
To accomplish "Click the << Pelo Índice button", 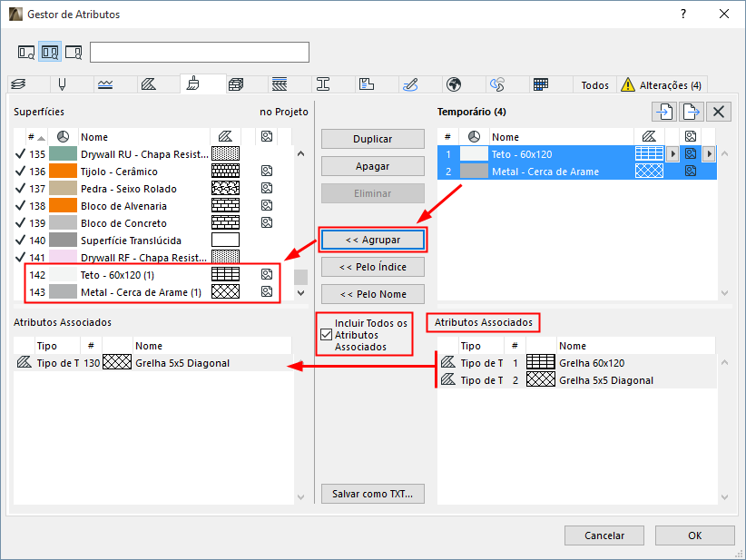I will tap(372, 267).
